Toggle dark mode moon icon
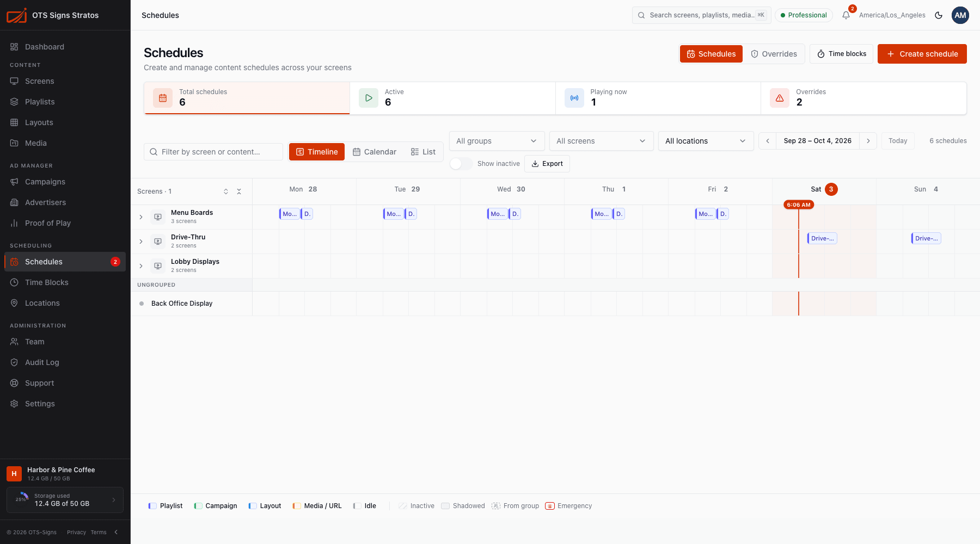Screen dimensions: 980x544 pyautogui.click(x=939, y=15)
